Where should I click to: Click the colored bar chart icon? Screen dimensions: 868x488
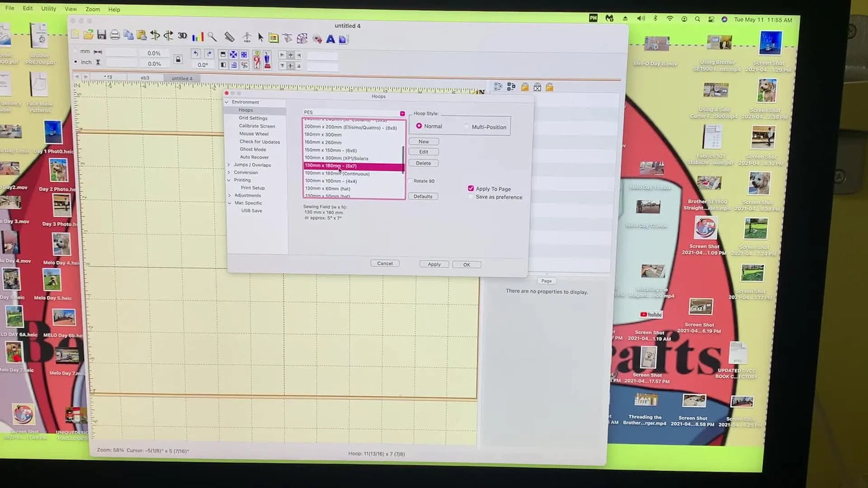click(x=197, y=37)
